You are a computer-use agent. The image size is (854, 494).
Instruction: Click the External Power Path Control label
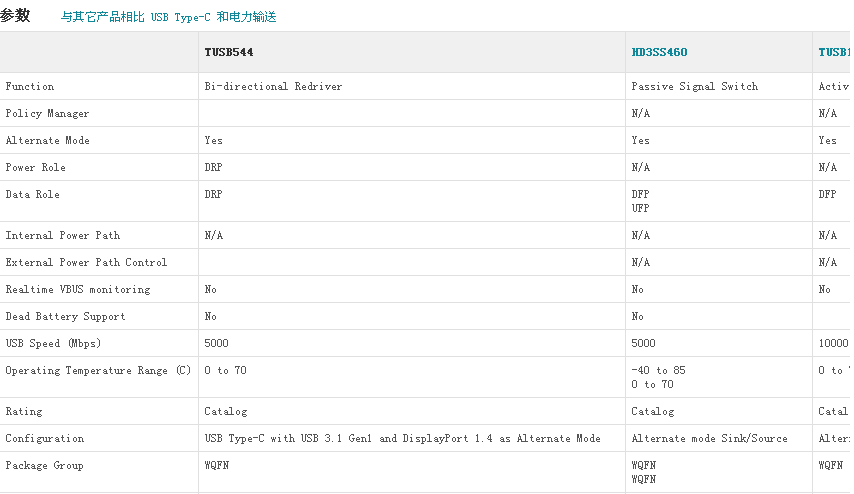[86, 263]
